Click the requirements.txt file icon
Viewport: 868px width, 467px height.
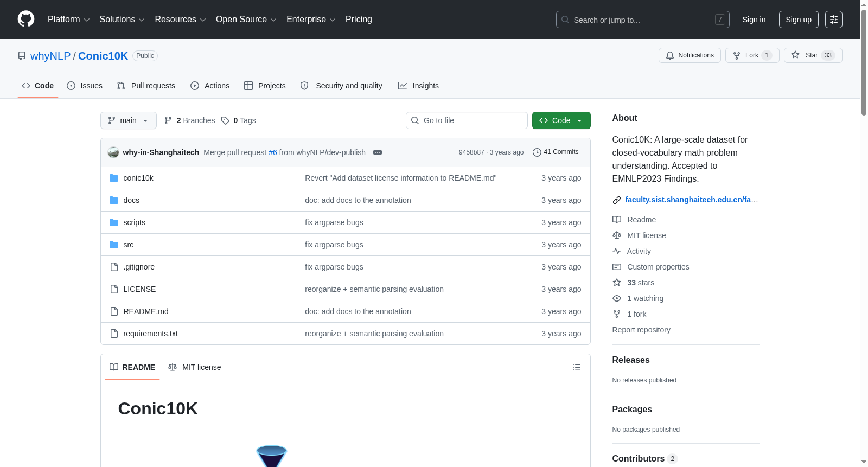click(114, 334)
